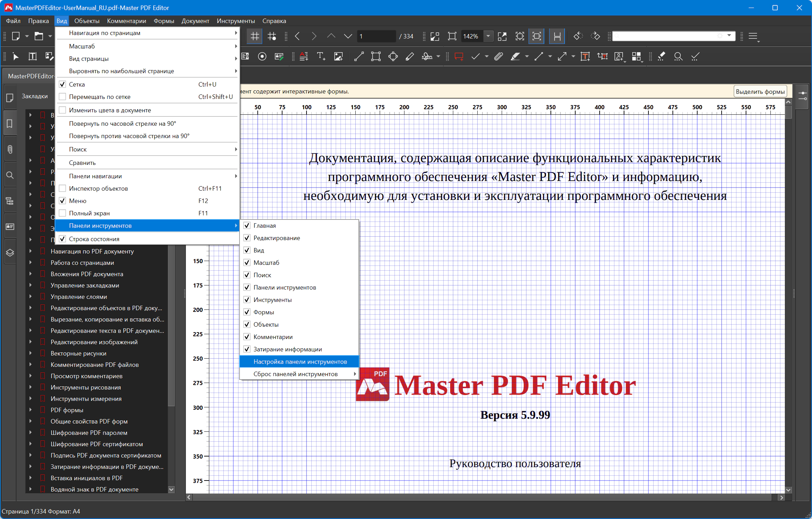
Task: Open the Масштаб submenu
Action: coord(147,46)
